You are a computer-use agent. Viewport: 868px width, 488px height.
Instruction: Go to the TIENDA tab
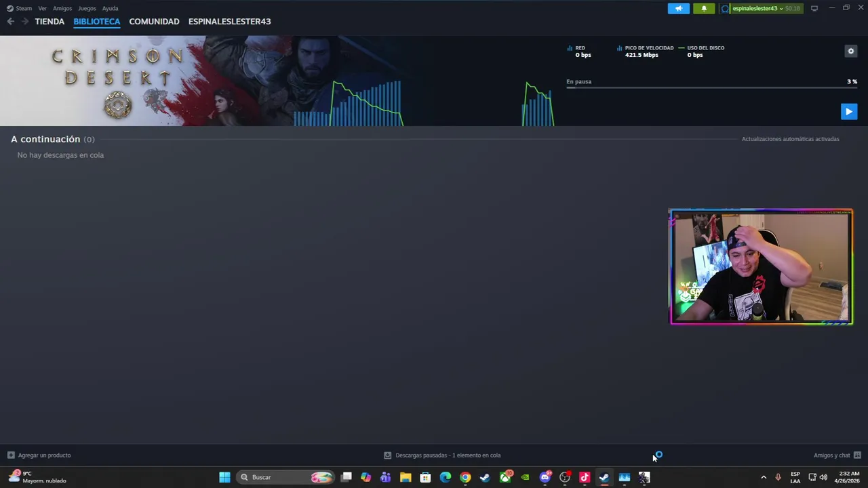pyautogui.click(x=50, y=22)
